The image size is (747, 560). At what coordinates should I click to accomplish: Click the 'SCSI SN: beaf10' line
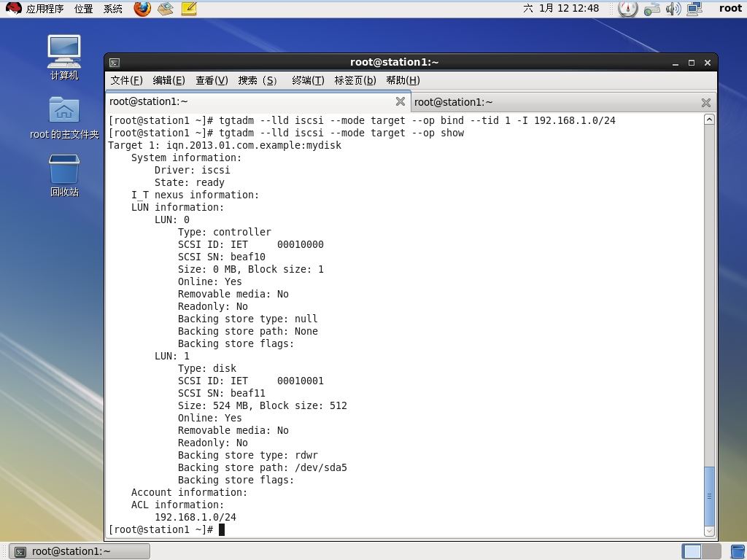coord(222,257)
